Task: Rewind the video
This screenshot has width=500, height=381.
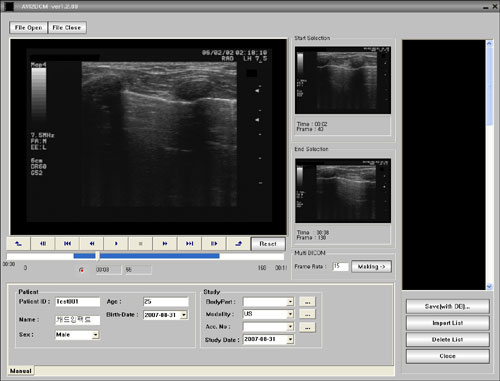Action: pos(92,244)
